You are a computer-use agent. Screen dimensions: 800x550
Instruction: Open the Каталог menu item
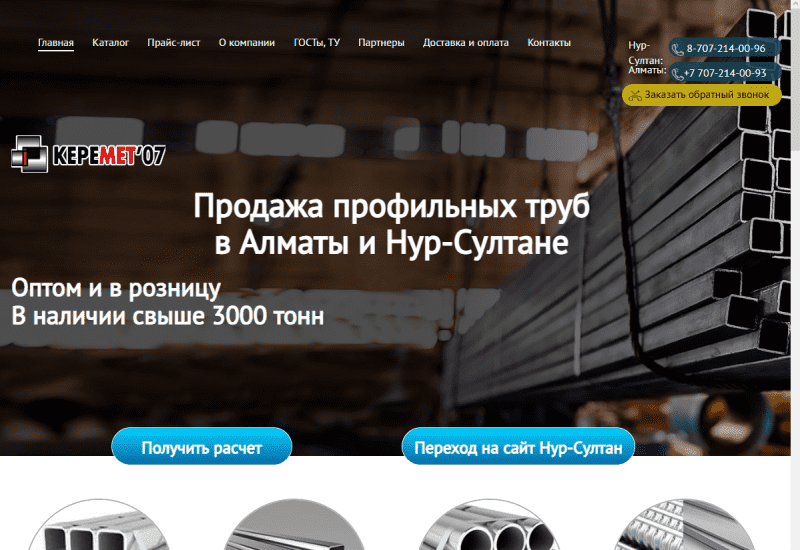(x=110, y=43)
